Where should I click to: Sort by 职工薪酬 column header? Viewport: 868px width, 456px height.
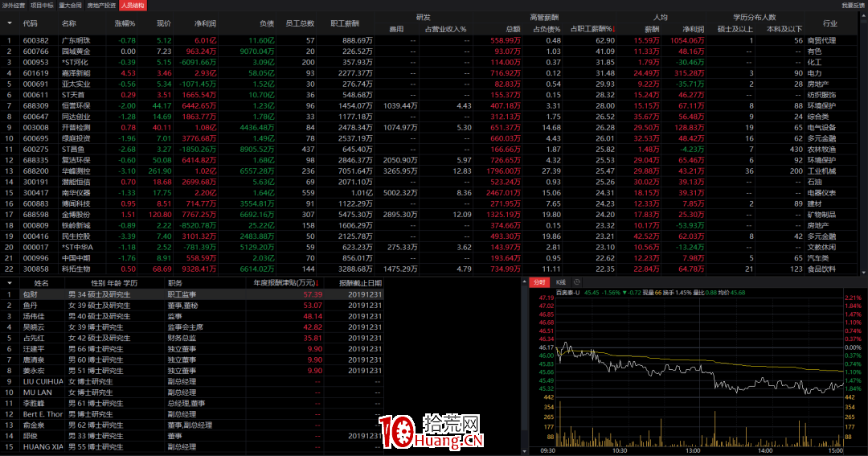coord(345,23)
